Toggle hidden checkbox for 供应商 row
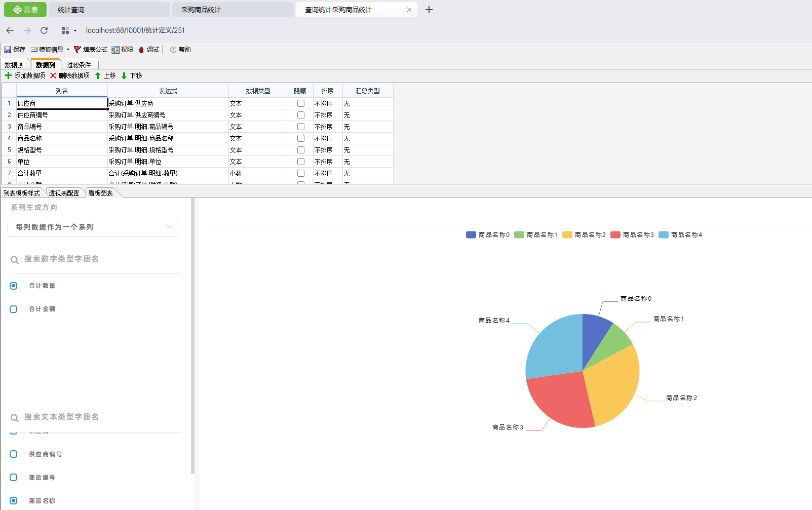The width and height of the screenshot is (812, 510). tap(301, 103)
